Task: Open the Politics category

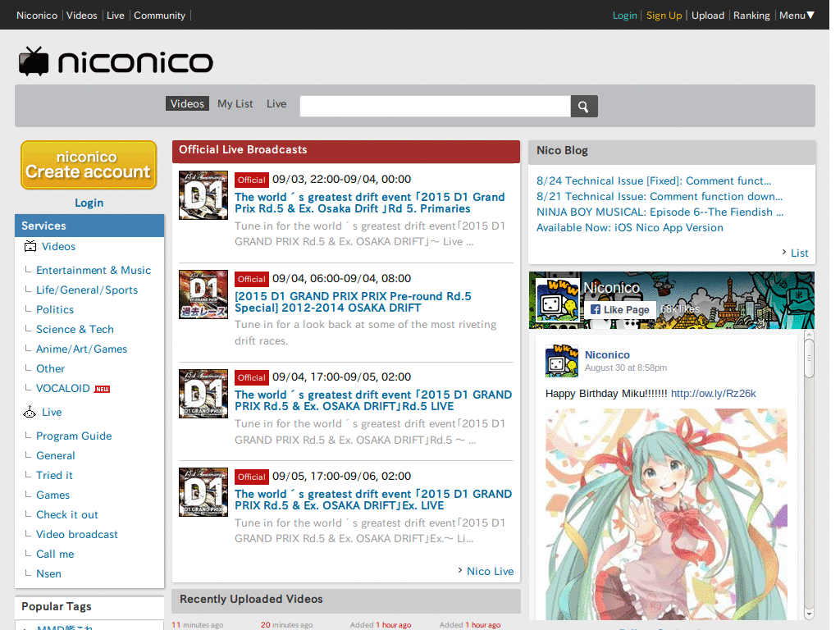Action: coord(55,309)
